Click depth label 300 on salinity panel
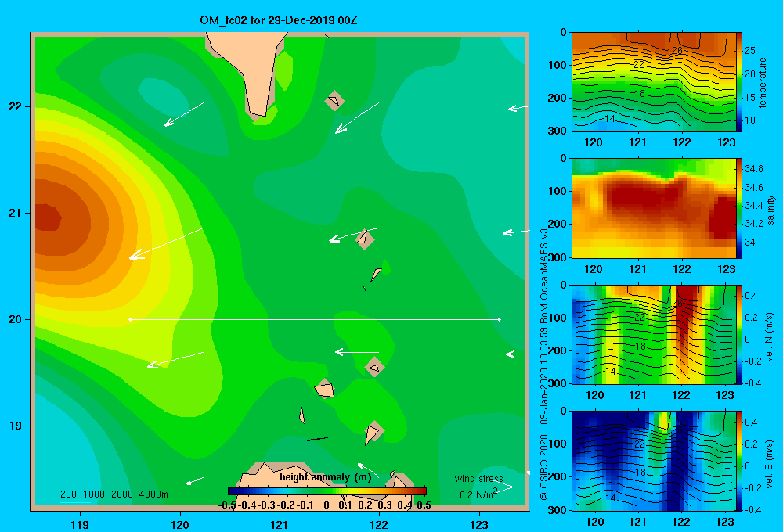 557,257
